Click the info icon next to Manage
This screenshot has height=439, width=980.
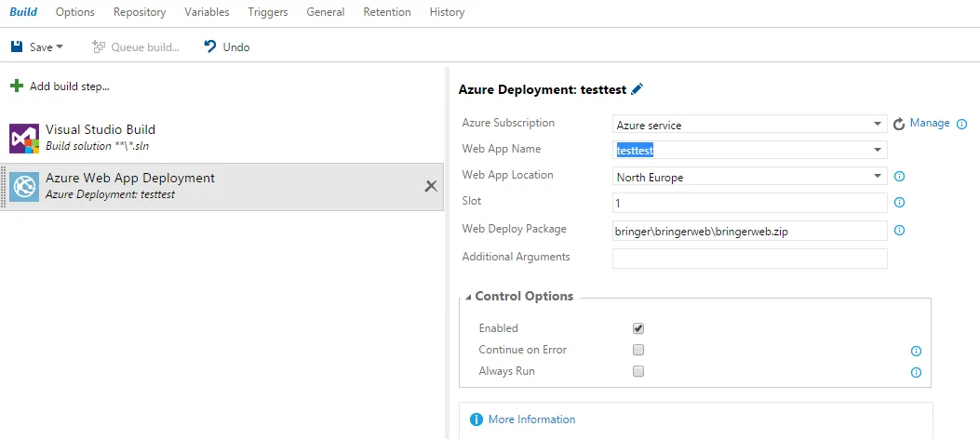coord(961,124)
